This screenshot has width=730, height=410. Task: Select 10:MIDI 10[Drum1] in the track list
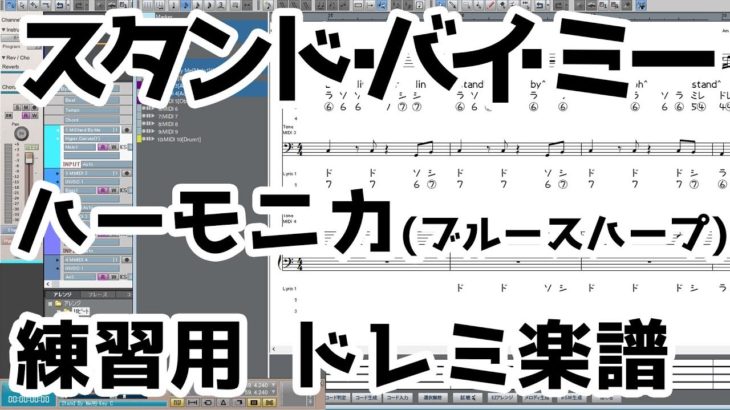tap(180, 139)
